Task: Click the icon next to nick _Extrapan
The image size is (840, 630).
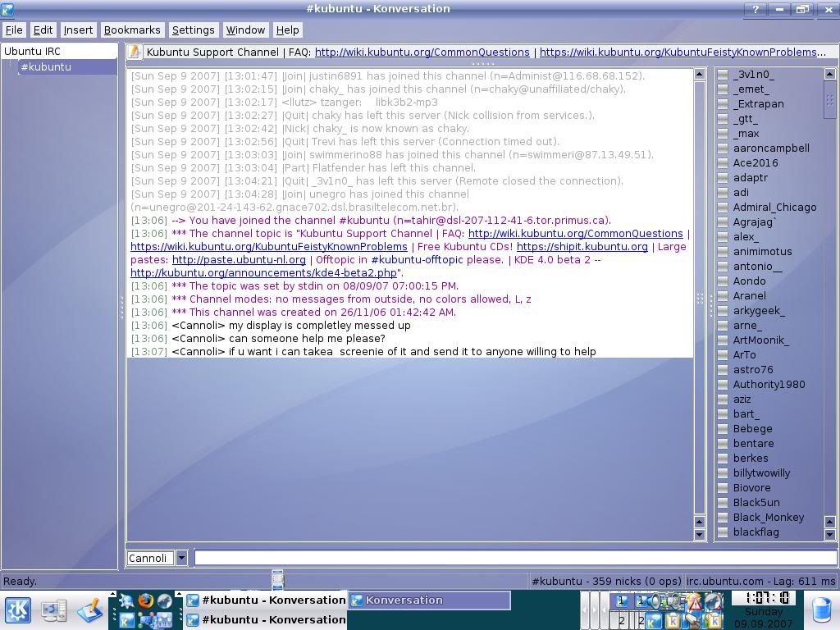Action: [723, 104]
